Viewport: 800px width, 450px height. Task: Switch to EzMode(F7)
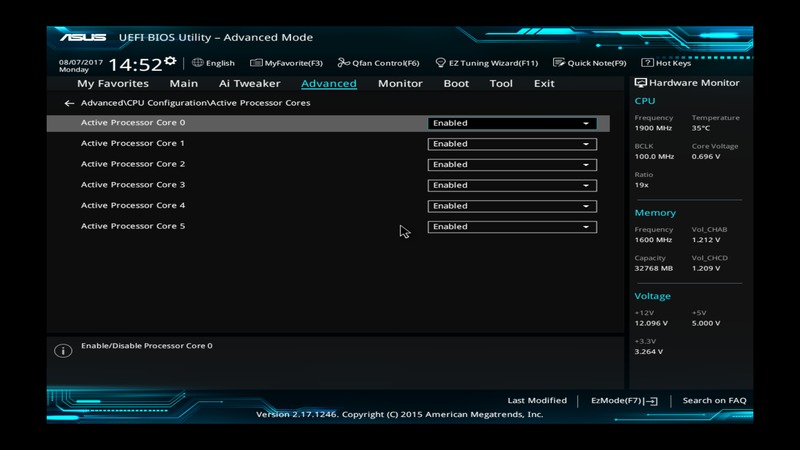click(x=624, y=401)
